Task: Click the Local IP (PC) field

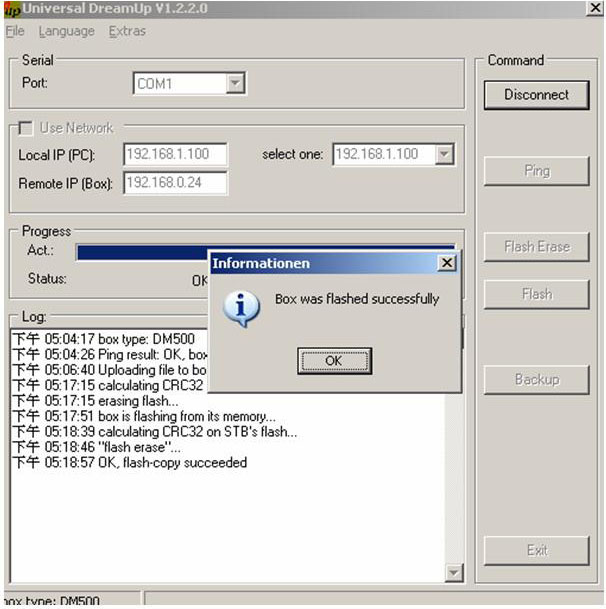Action: [175, 154]
